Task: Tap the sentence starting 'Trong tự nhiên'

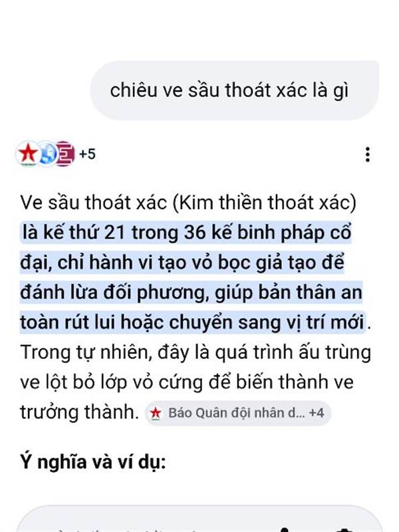Action: (195, 382)
